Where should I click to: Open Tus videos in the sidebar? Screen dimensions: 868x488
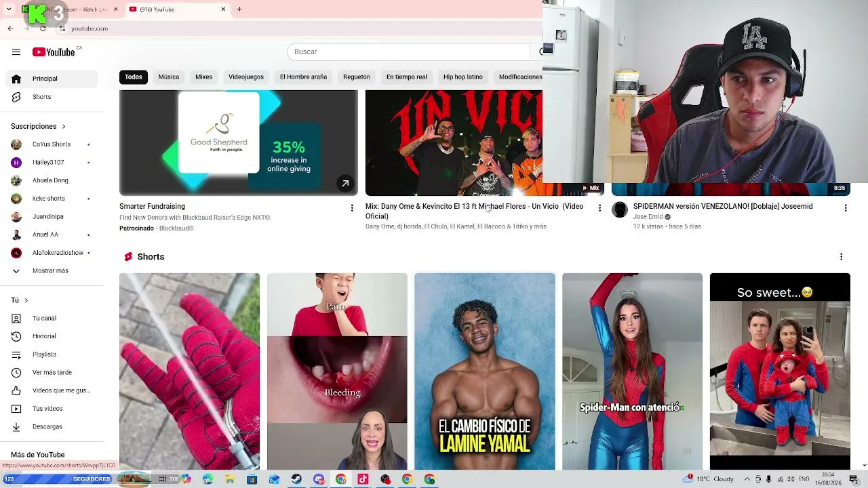pyautogui.click(x=52, y=409)
